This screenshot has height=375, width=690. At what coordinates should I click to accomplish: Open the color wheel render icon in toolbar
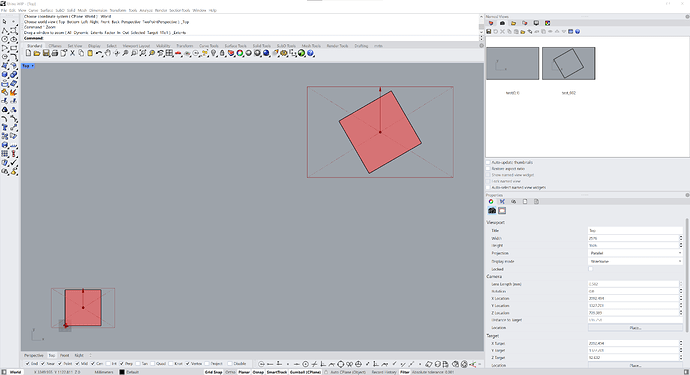pyautogui.click(x=240, y=53)
